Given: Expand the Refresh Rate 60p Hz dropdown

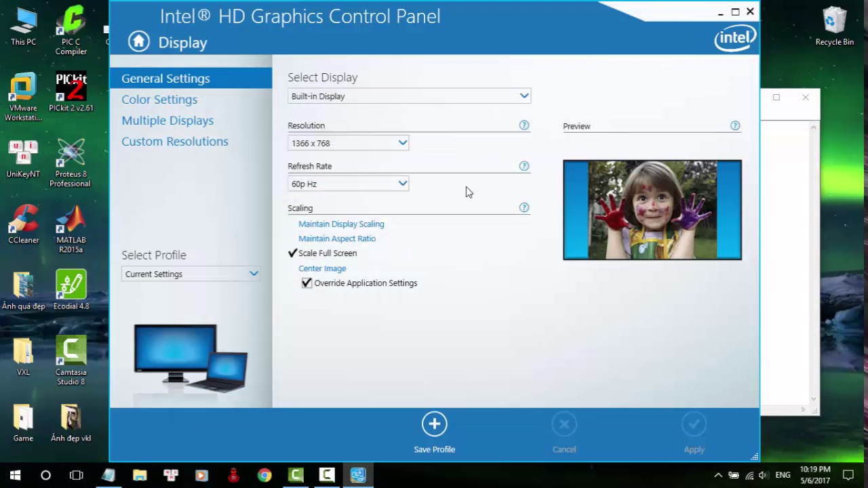Looking at the screenshot, I should coord(348,184).
